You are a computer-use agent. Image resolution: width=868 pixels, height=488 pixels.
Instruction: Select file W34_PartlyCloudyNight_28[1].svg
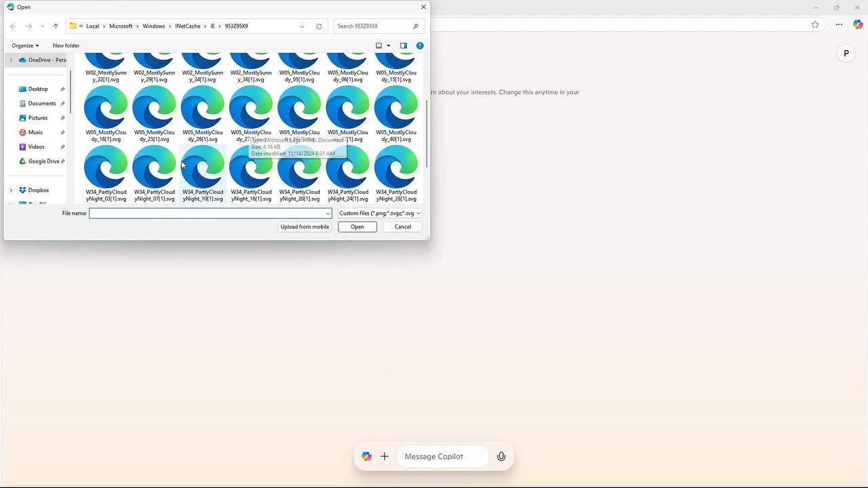[x=396, y=174]
